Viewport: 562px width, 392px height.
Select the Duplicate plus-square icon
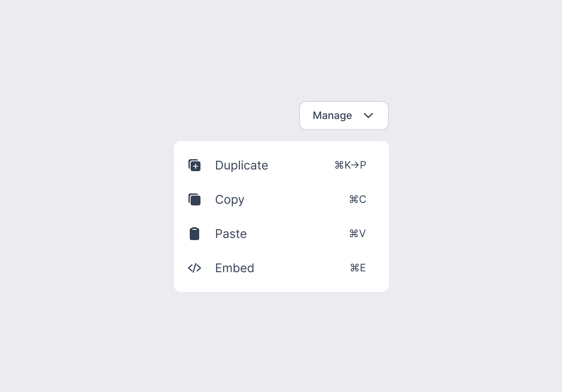point(194,165)
